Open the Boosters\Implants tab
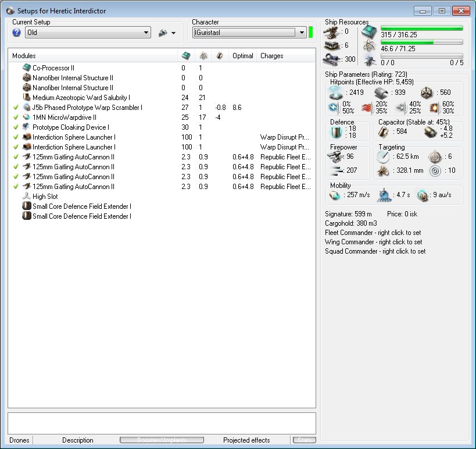Screen dimensions: 476x449 click(162, 440)
